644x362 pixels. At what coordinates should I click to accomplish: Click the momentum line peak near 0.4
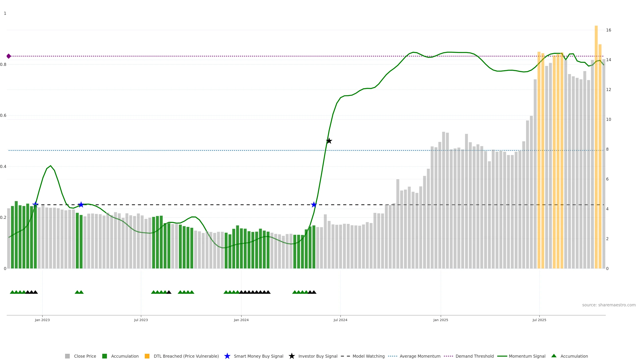coord(50,166)
